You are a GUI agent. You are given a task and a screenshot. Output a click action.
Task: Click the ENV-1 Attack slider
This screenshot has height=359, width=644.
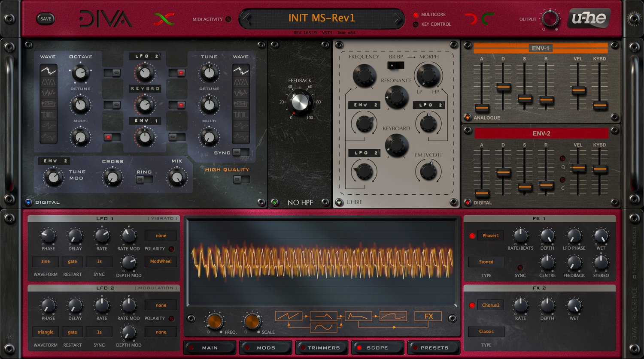482,108
